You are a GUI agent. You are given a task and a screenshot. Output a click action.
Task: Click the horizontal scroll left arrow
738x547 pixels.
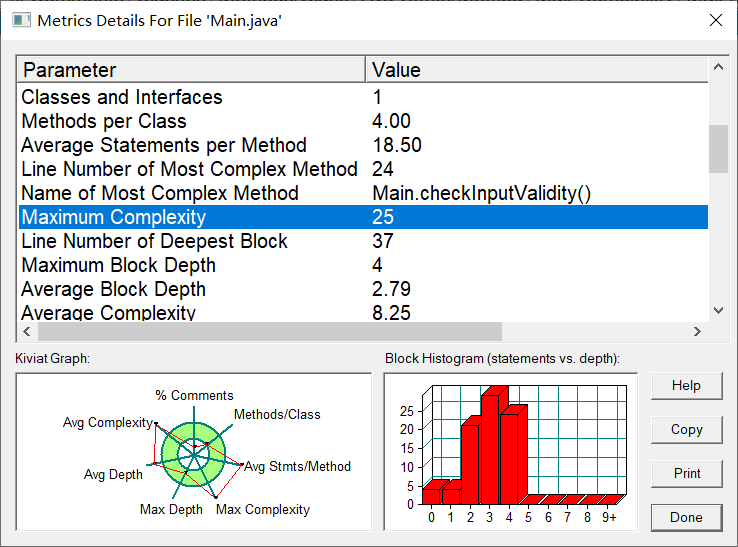point(27,331)
